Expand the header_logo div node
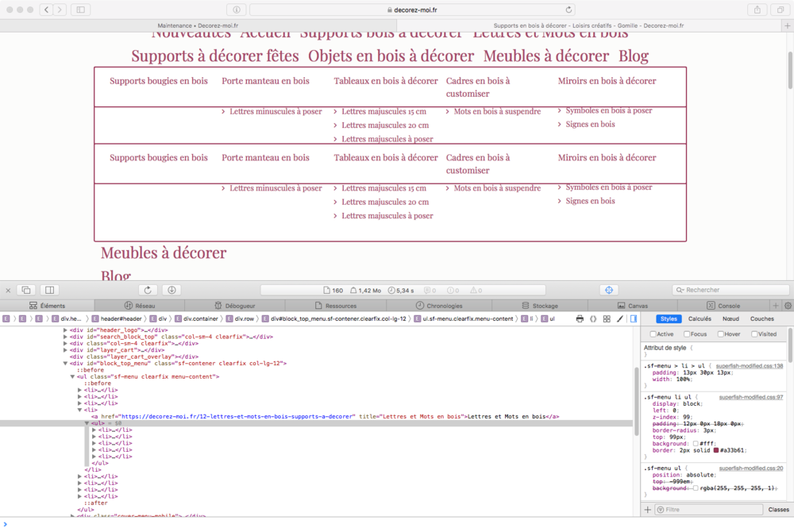Viewport: 794px width, 532px height. click(65, 330)
